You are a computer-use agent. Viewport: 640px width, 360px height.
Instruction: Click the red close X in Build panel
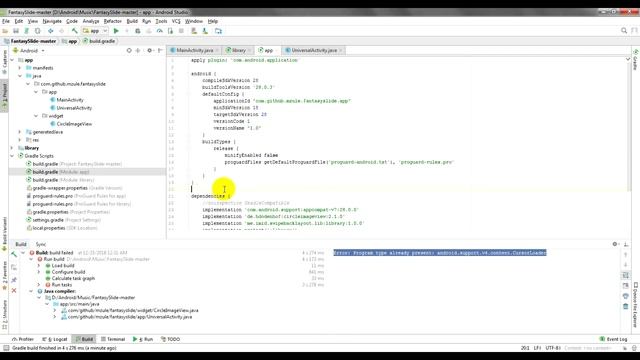pos(14,291)
